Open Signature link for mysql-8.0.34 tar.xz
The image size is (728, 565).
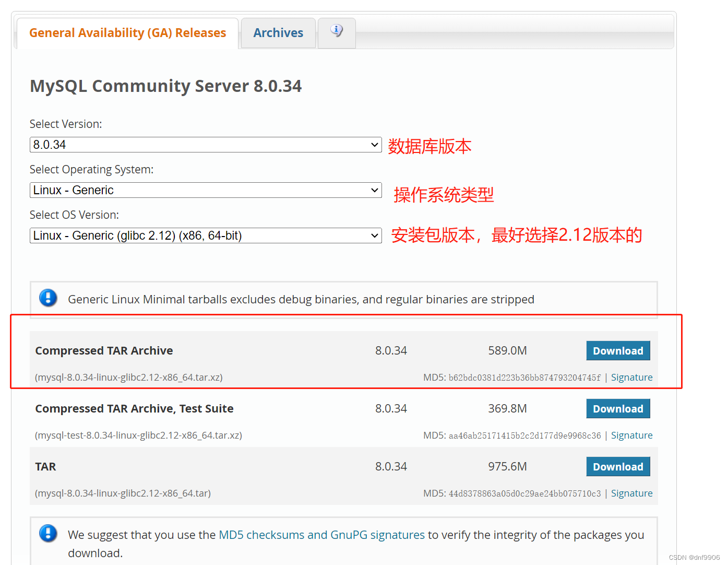click(631, 378)
